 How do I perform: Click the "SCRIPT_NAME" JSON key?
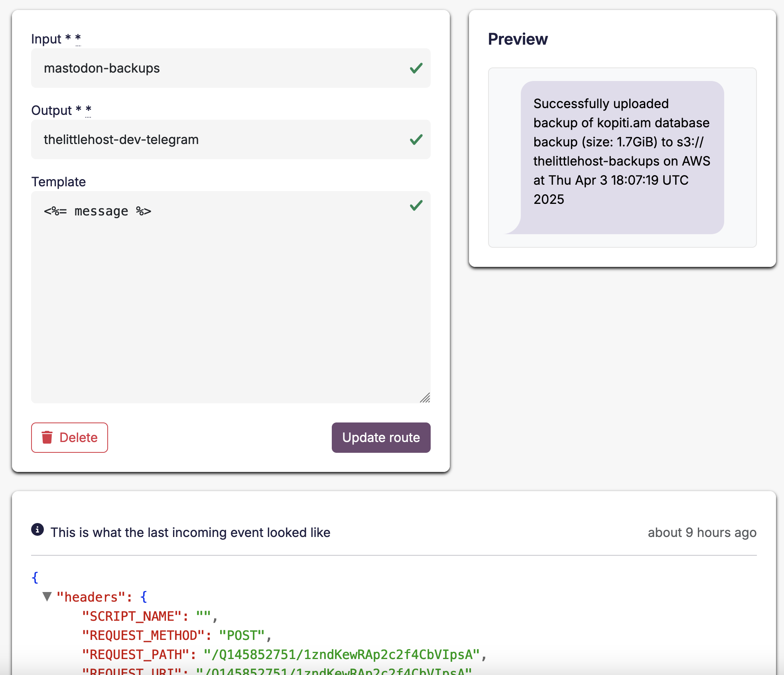[x=132, y=616]
